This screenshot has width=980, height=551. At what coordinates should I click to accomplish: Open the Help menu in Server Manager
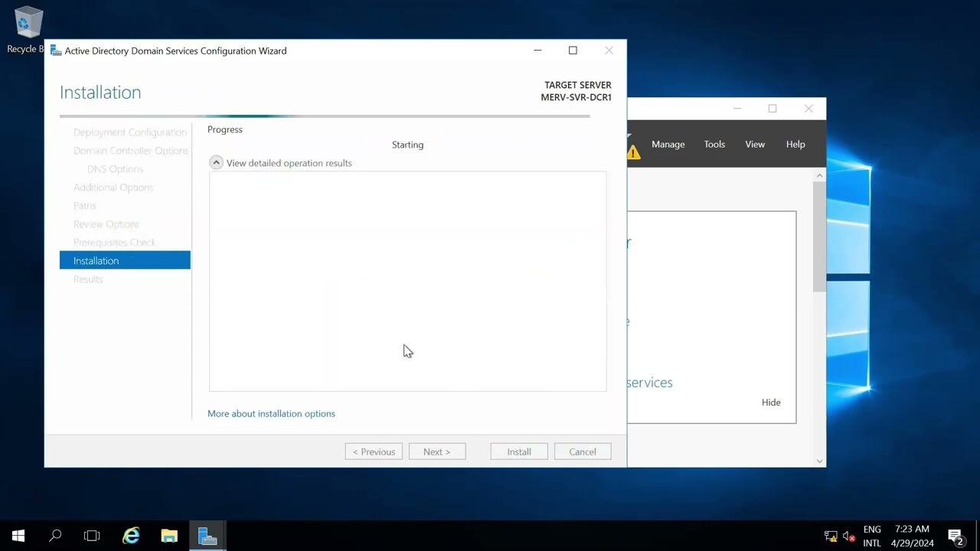click(x=795, y=144)
